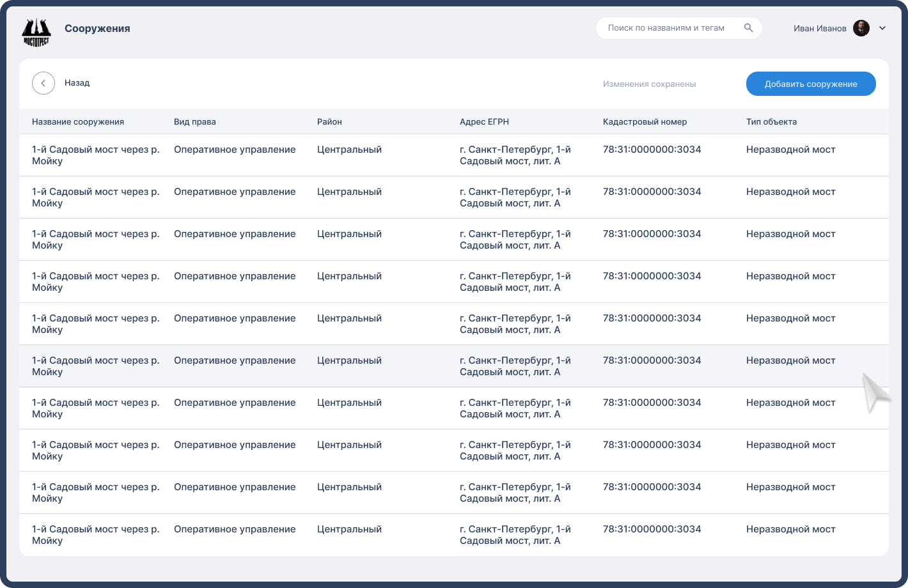Viewport: 908px width, 588px height.
Task: Select the Район column header
Action: tap(329, 121)
